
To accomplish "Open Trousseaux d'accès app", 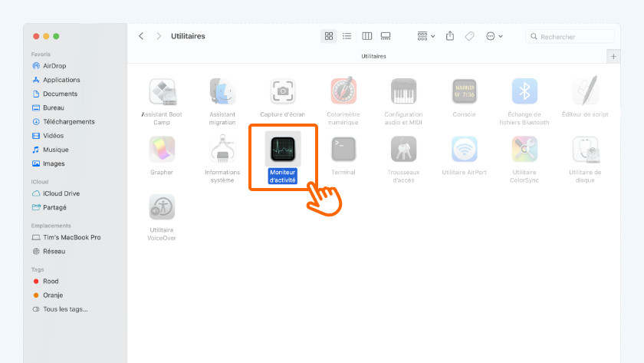I will (403, 149).
